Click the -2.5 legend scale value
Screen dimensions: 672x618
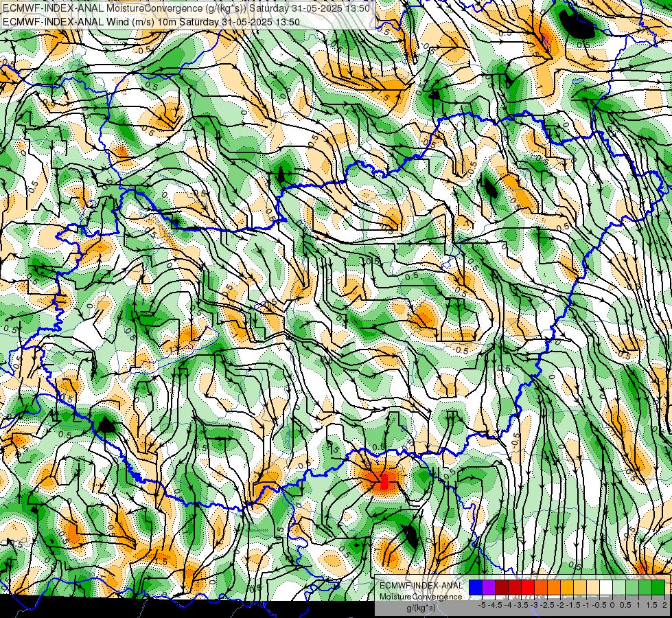pyautogui.click(x=547, y=605)
